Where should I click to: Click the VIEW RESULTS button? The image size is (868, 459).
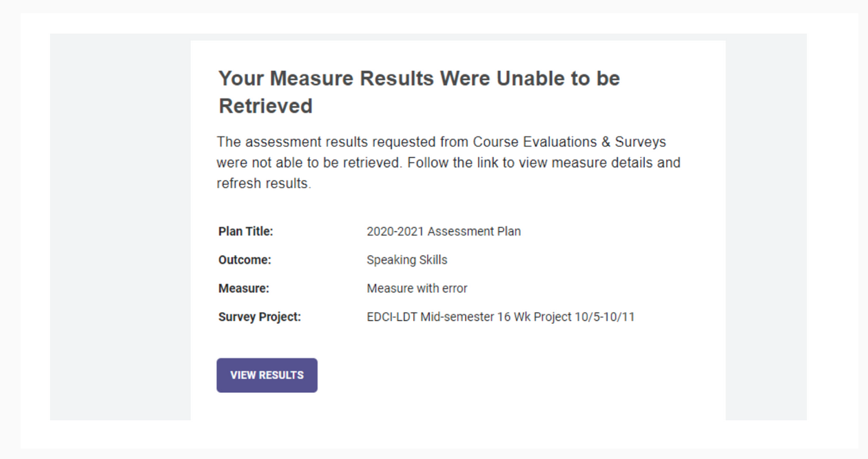267,375
